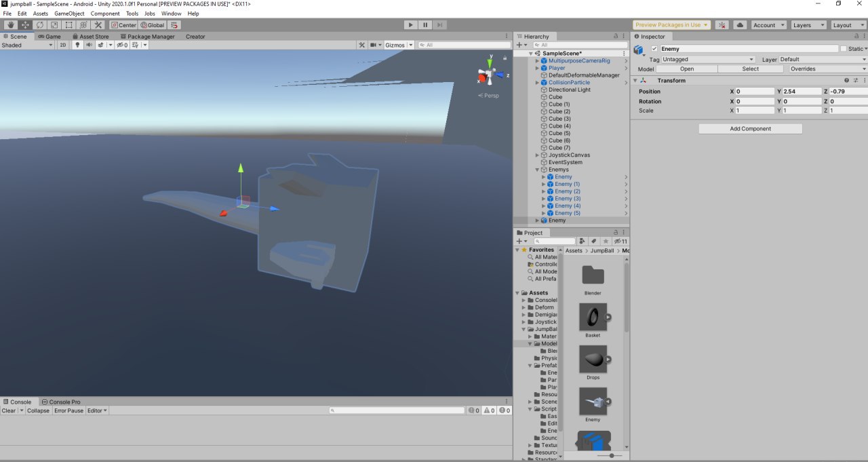Click the Console Clear button
This screenshot has height=462, width=868.
tap(9, 410)
